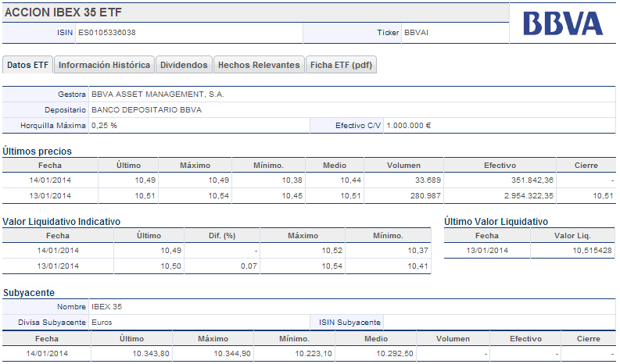Click the underlying último value 10.343,80

click(151, 354)
